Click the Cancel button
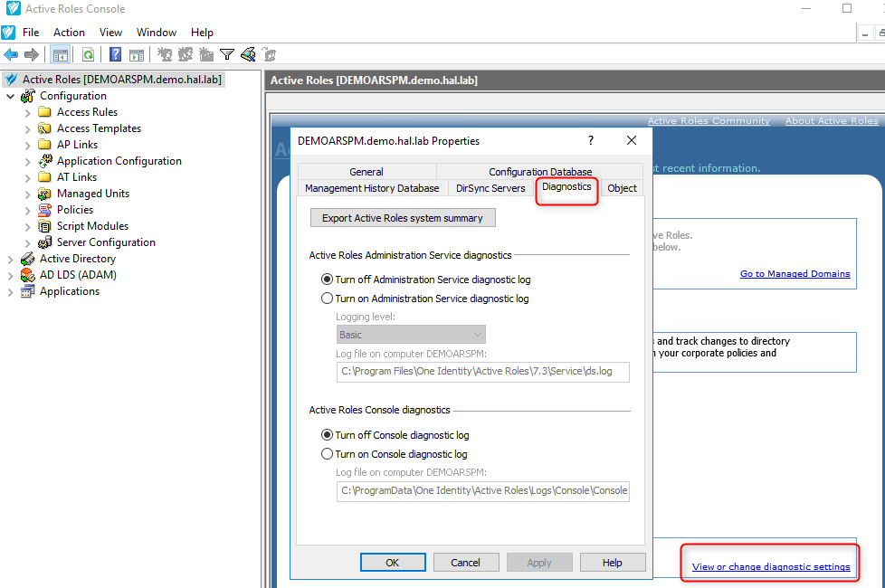This screenshot has height=588, width=885. [x=466, y=562]
